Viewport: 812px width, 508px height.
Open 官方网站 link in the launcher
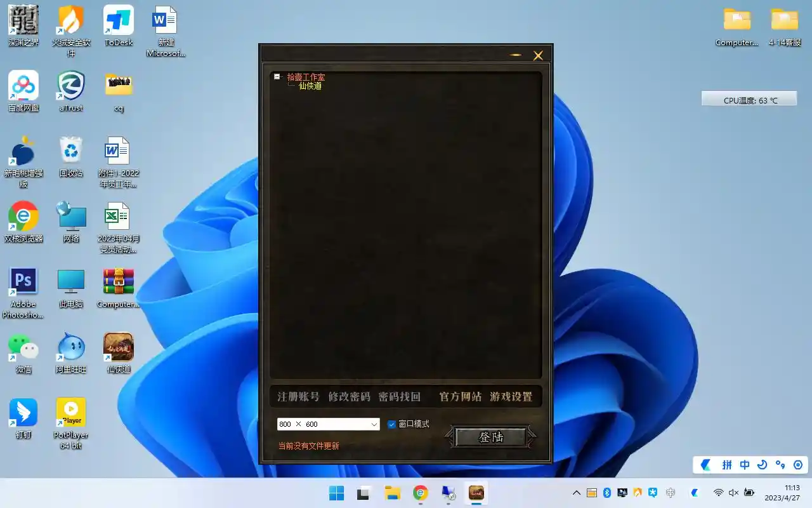461,396
